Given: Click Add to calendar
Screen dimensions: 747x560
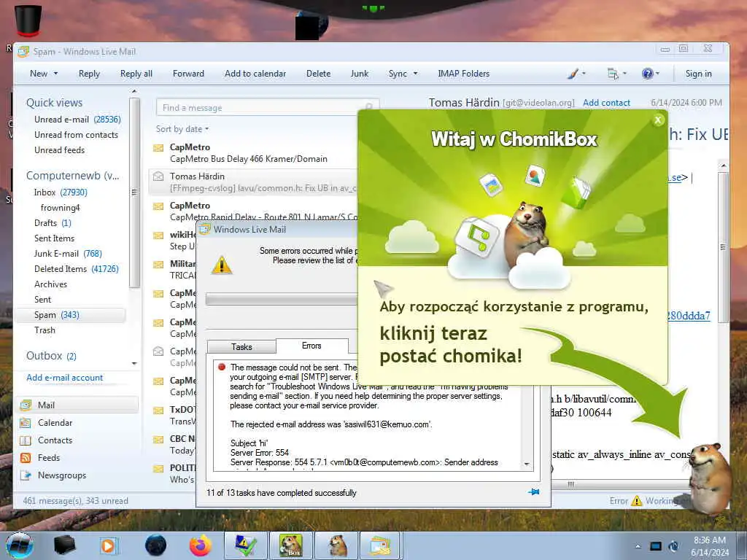Looking at the screenshot, I should 255,74.
